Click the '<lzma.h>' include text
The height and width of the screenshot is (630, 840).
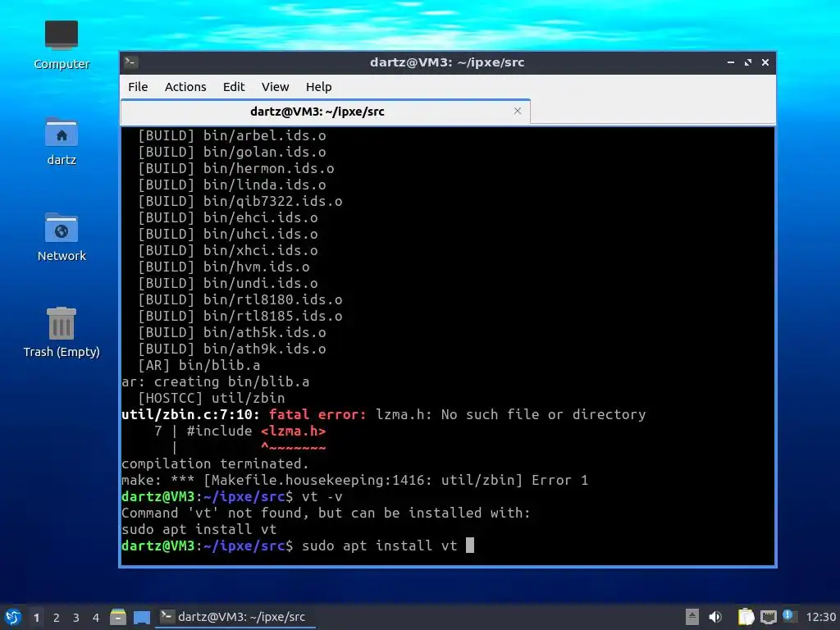[x=294, y=431]
